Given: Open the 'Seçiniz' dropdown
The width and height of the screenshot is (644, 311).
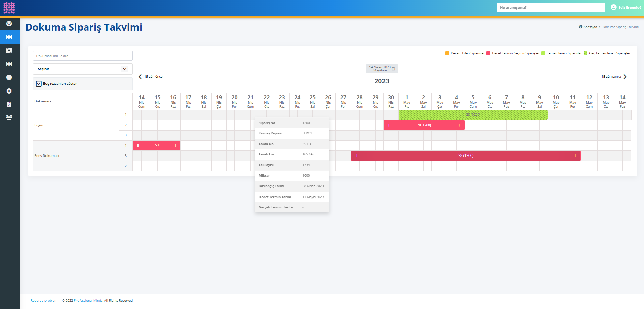Looking at the screenshot, I should coord(83,69).
